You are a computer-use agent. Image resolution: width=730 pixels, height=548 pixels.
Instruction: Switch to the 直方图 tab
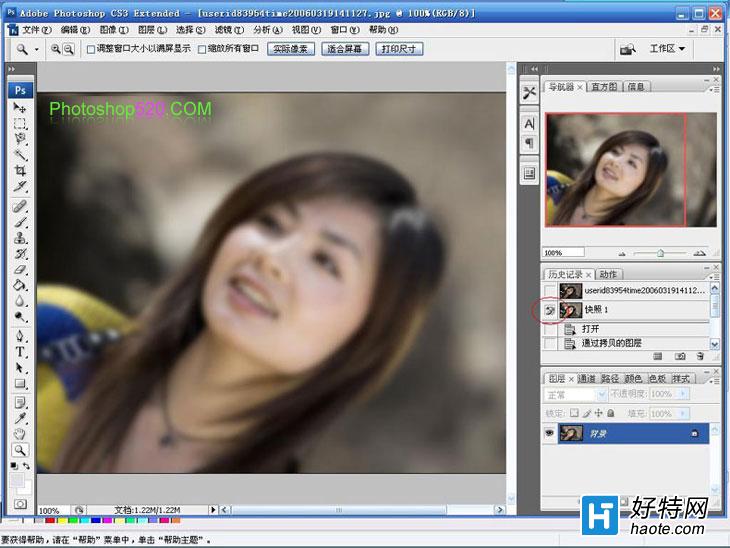coord(604,87)
